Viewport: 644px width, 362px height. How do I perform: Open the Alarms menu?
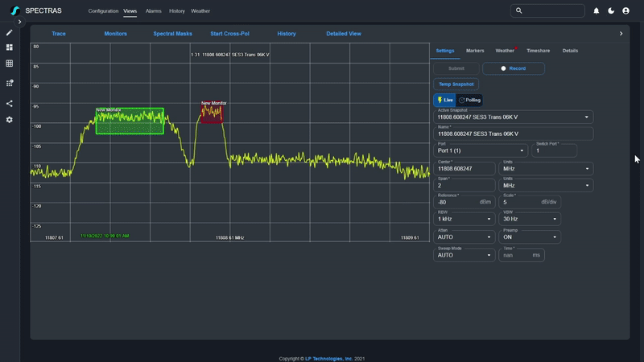coord(153,11)
